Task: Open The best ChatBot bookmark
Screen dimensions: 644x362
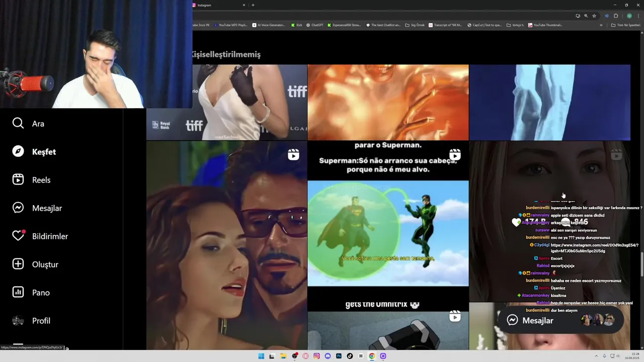Action: pos(383,25)
